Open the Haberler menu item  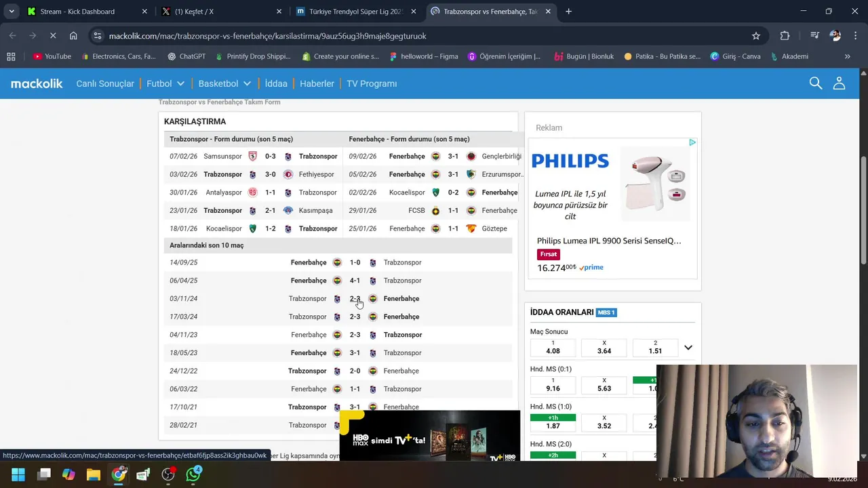[317, 83]
